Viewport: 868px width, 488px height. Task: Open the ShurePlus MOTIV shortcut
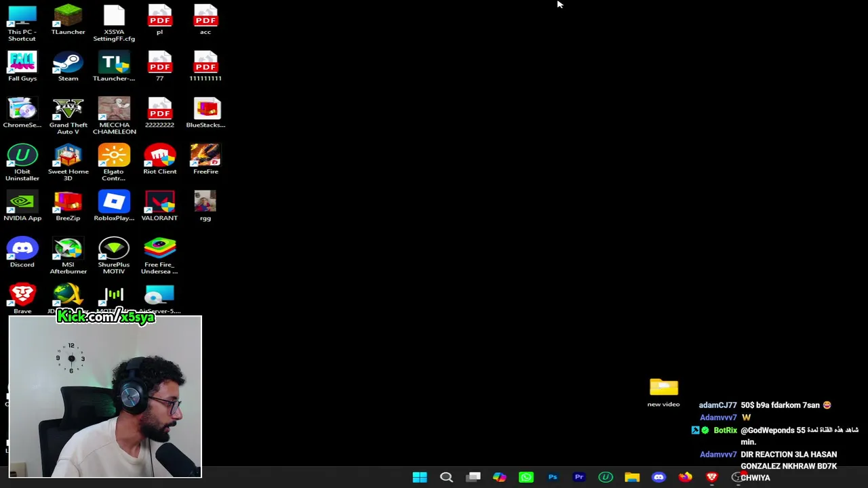(x=114, y=256)
